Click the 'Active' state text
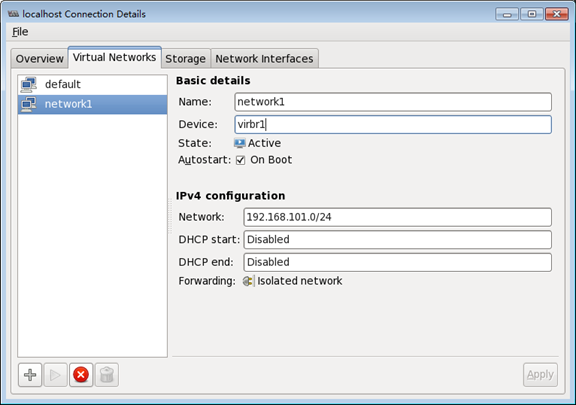The height and width of the screenshot is (405, 576). [x=264, y=143]
